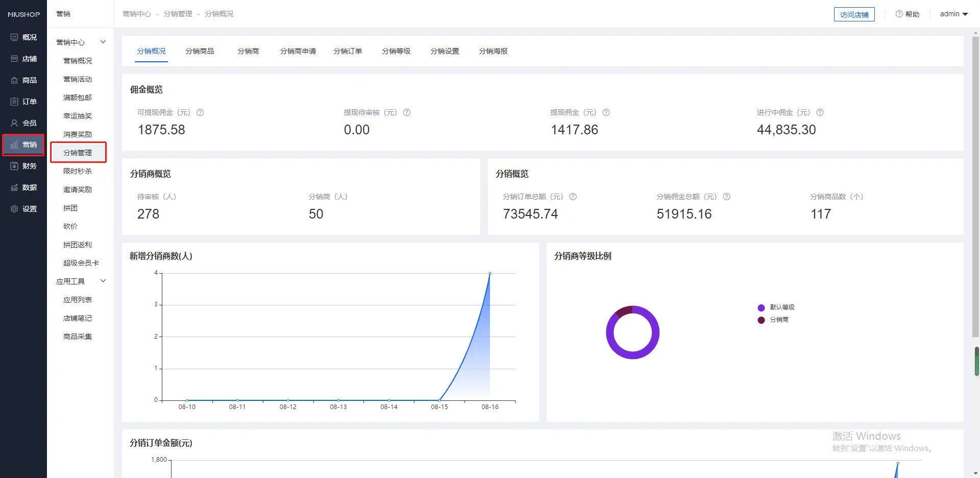Click the 概况 overview icon in sidebar
The image size is (980, 478).
(x=14, y=37)
